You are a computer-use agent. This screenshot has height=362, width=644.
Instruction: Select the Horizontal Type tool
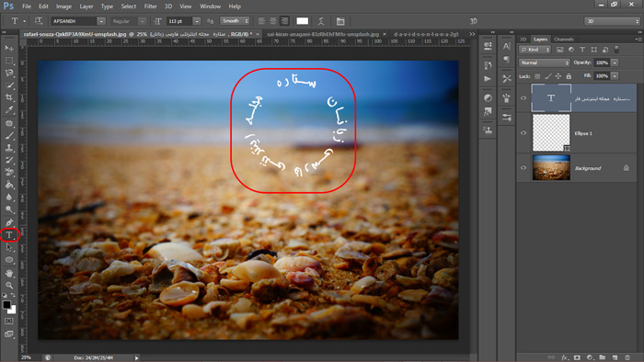[x=9, y=235]
